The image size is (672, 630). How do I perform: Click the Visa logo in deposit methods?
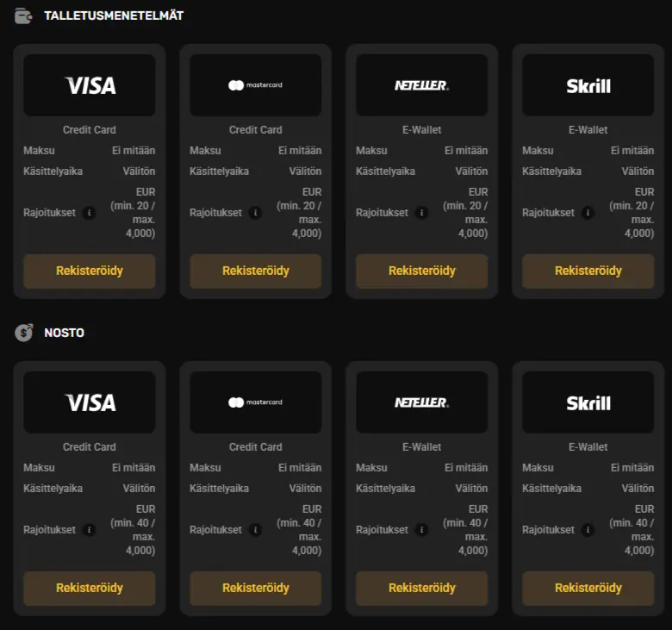click(90, 85)
